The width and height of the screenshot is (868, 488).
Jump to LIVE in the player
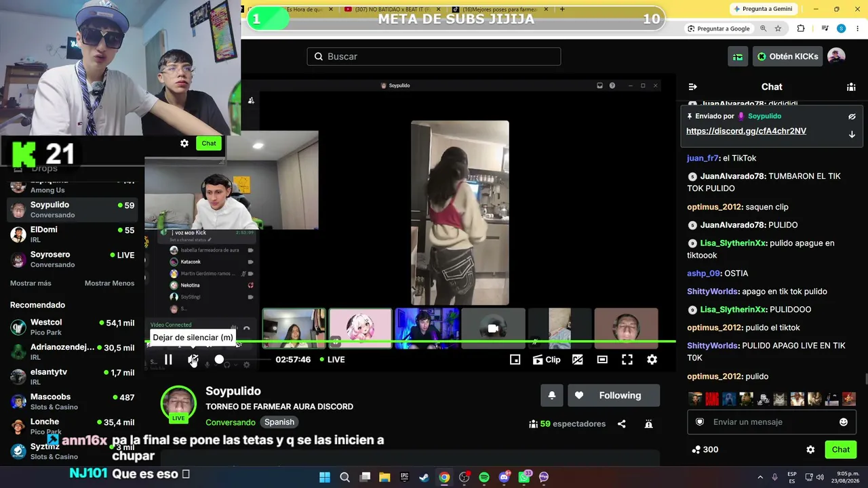coord(332,360)
